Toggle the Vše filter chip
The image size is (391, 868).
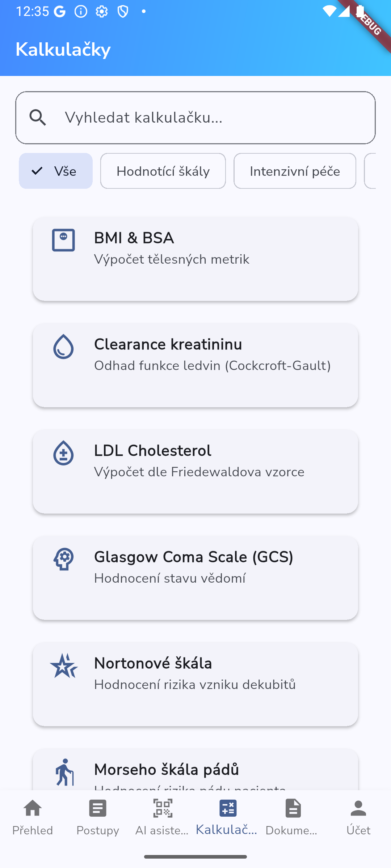(x=56, y=171)
